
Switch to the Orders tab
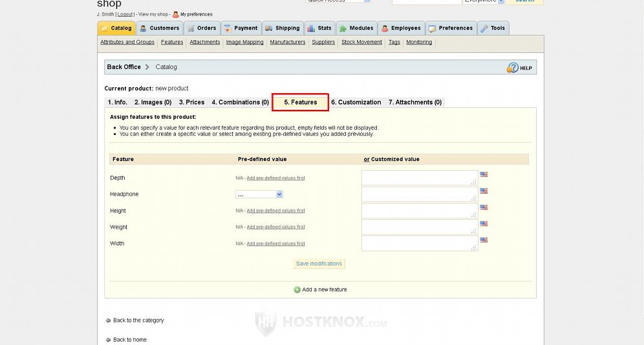point(202,28)
